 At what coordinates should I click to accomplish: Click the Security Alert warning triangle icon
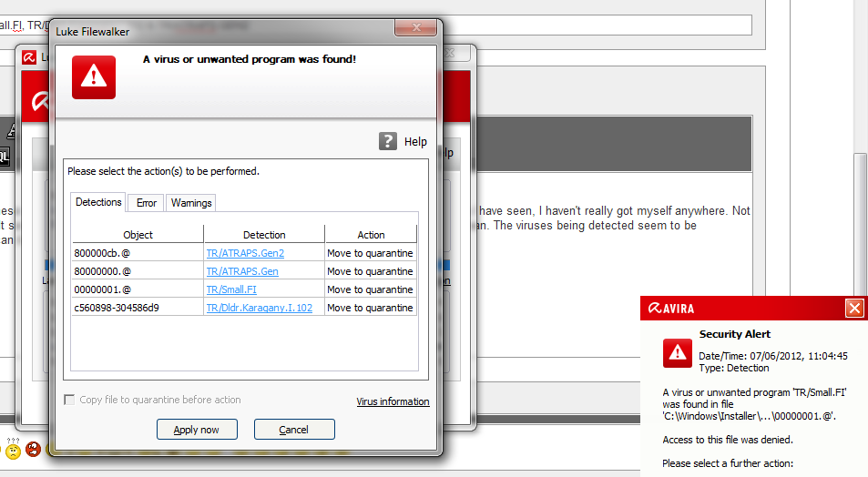[677, 353]
